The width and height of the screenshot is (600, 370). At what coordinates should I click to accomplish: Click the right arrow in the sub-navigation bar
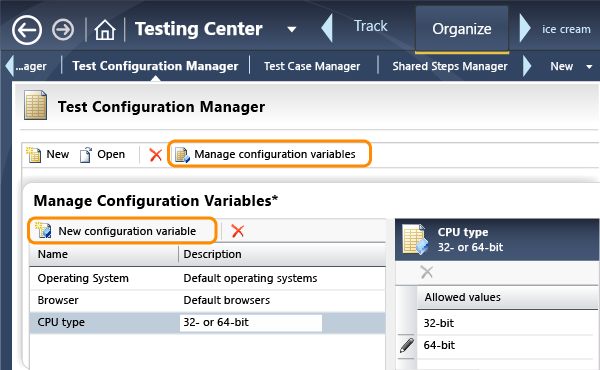tap(527, 66)
